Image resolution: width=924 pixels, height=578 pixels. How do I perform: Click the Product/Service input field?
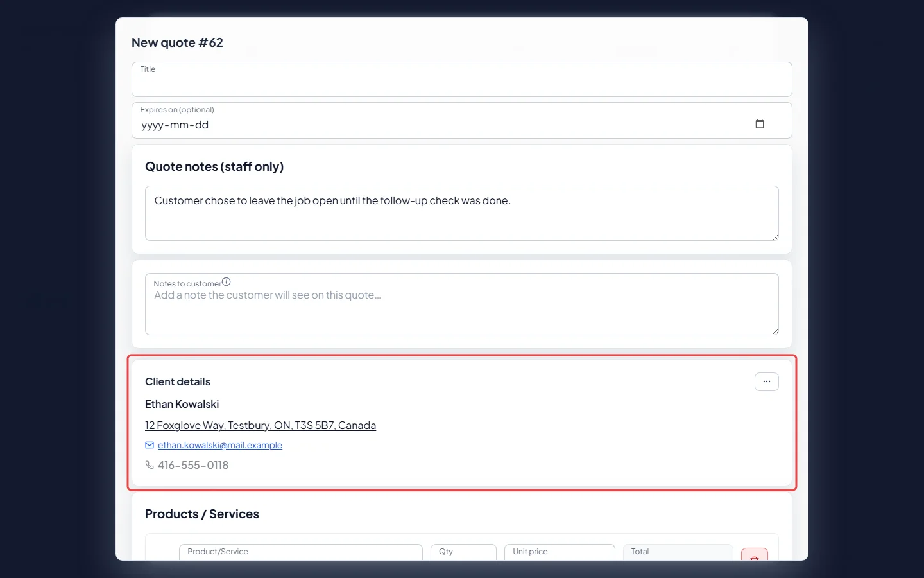[300, 552]
